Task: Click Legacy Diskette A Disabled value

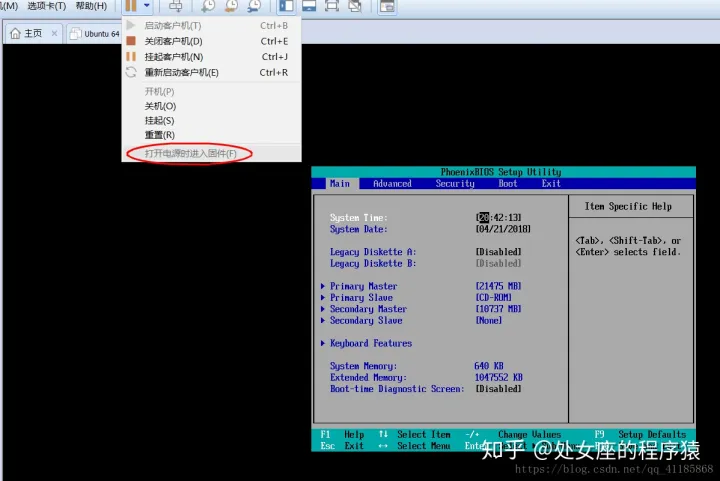Action: 498,252
